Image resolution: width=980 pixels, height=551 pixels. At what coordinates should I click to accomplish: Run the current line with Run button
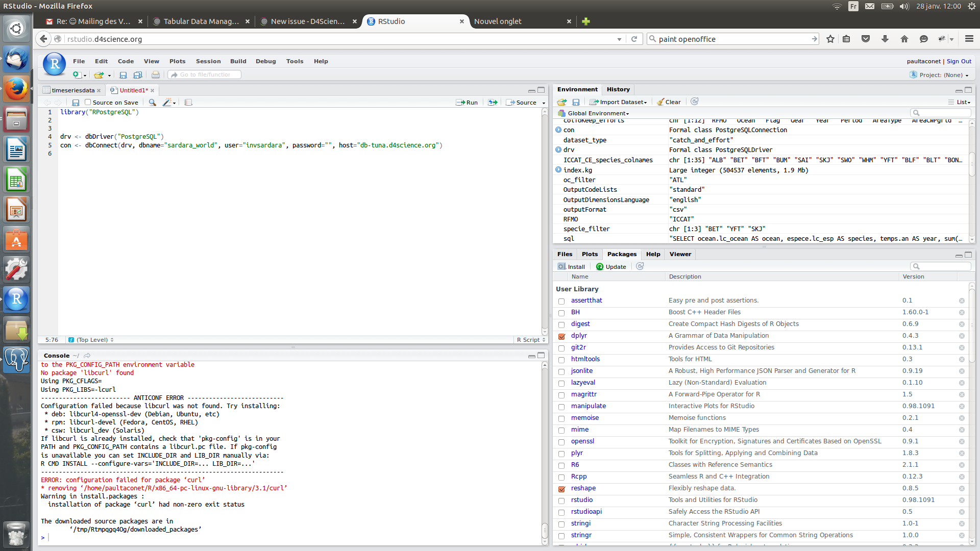(467, 103)
